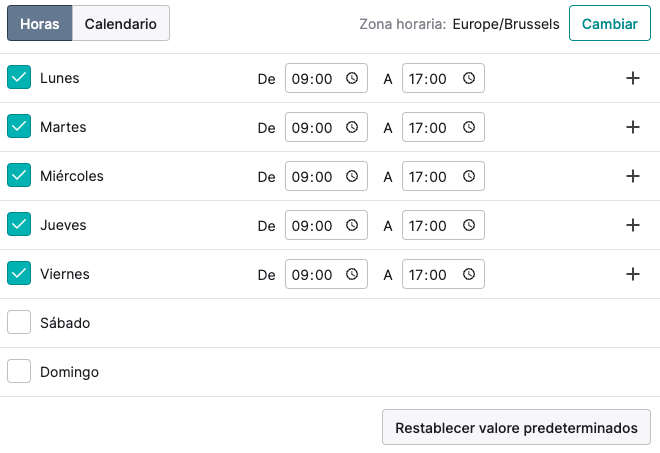Click Cambiar to change the time zone
Screen dimensions: 660x453
pos(609,23)
